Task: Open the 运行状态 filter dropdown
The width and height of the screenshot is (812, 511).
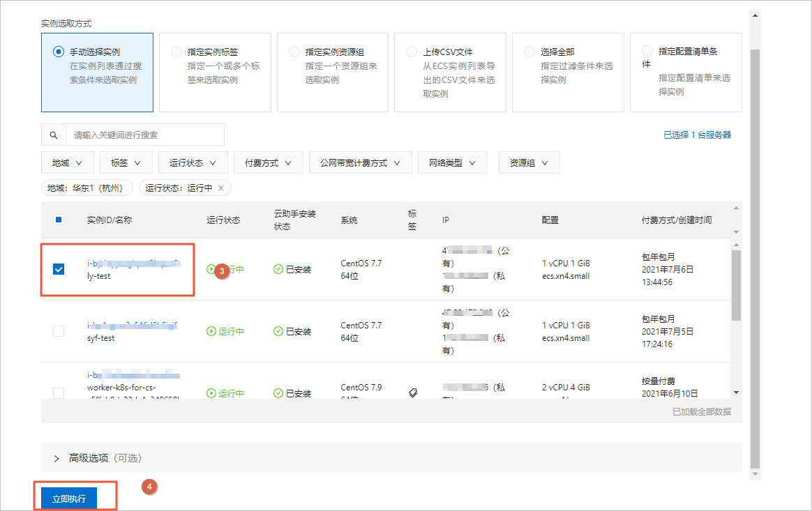Action: pyautogui.click(x=193, y=162)
